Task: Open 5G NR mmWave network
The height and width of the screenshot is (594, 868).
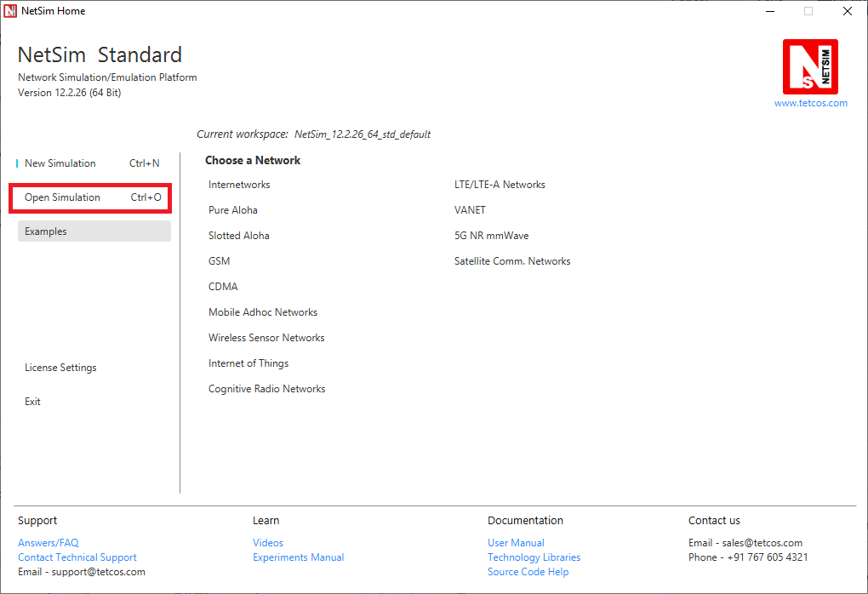Action: point(492,235)
